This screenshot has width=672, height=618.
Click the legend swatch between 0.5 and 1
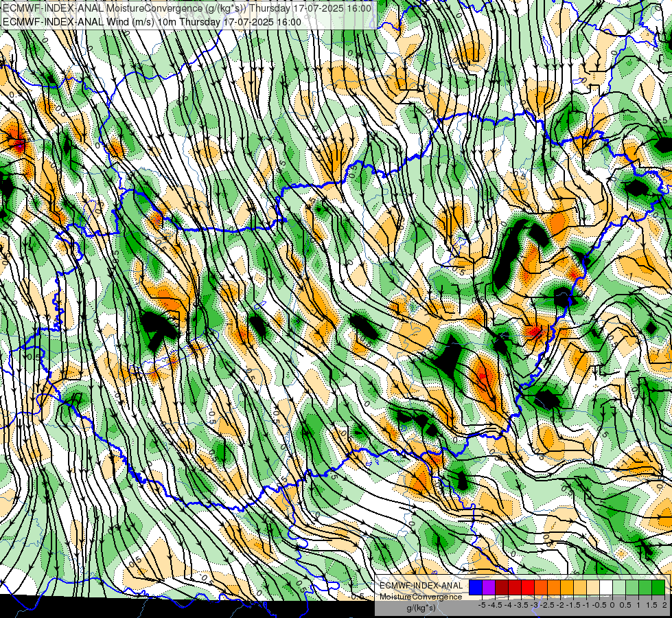coord(632,588)
